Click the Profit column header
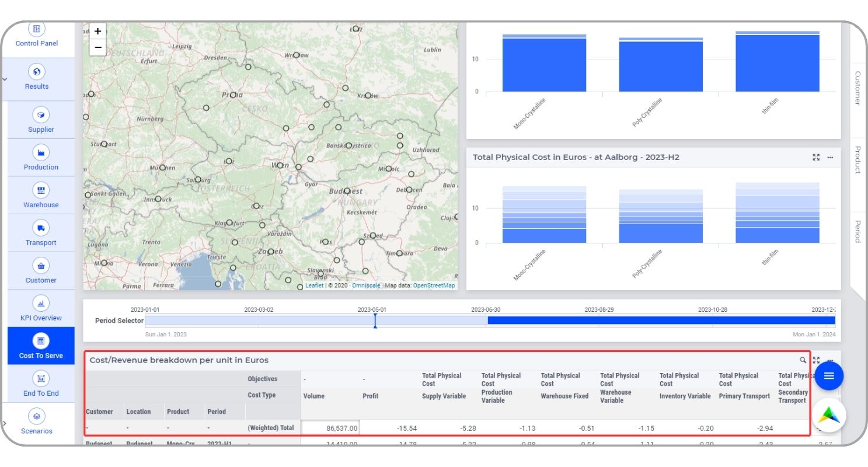 point(371,396)
